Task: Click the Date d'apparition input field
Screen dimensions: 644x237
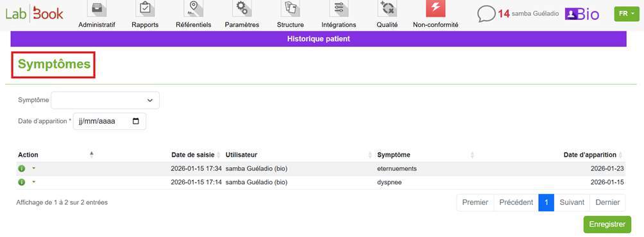Action: (x=109, y=122)
